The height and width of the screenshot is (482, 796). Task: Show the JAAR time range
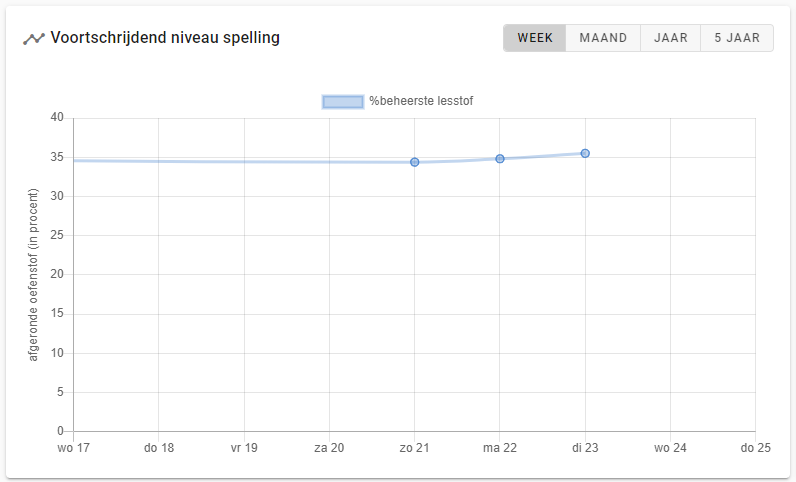[x=670, y=38]
